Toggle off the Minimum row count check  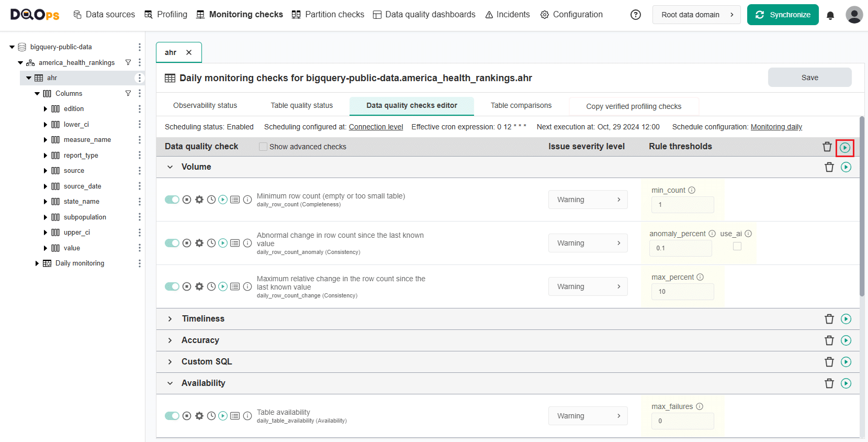172,200
